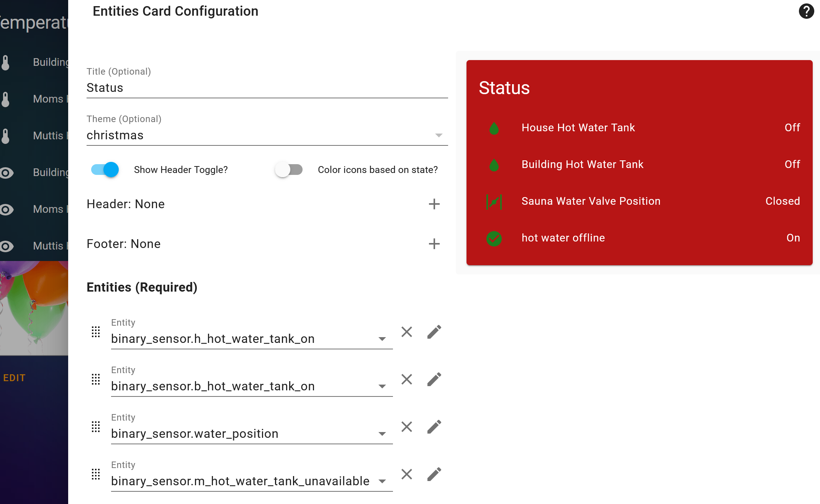Add a footer with the plus icon
The width and height of the screenshot is (820, 504).
(x=434, y=244)
